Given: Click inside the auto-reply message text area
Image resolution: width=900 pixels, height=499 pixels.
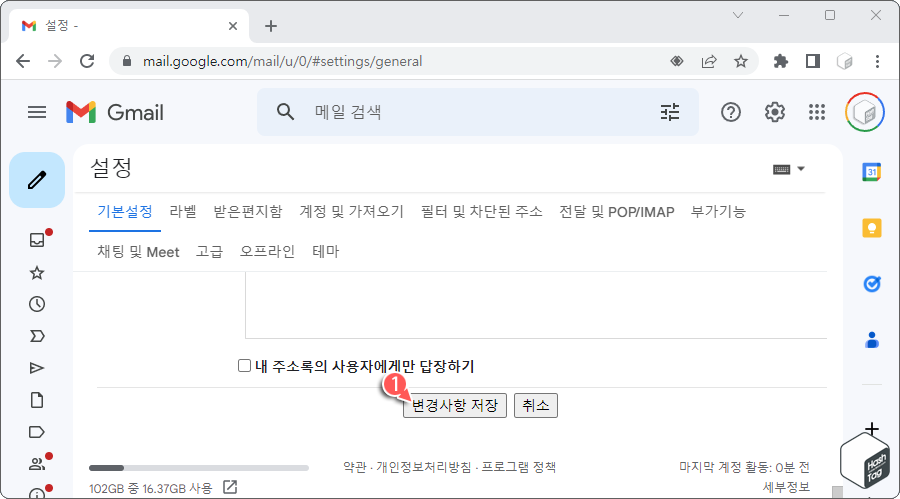Looking at the screenshot, I should click(536, 305).
